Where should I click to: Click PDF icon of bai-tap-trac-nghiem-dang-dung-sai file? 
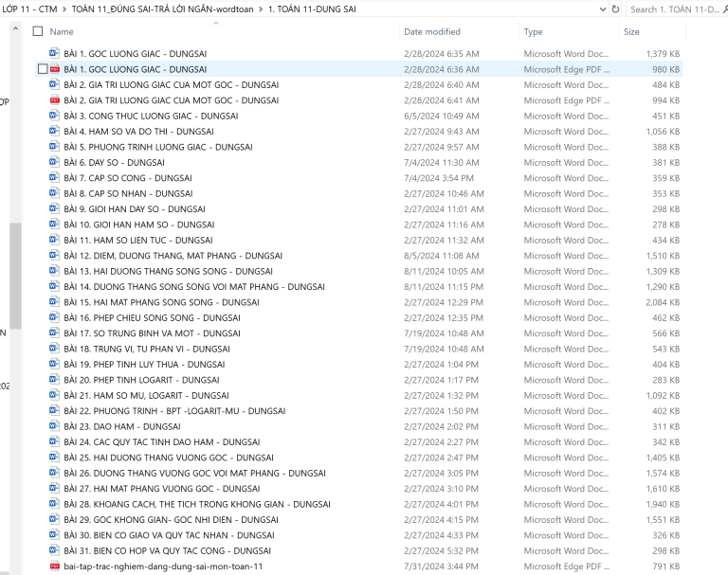coord(54,566)
